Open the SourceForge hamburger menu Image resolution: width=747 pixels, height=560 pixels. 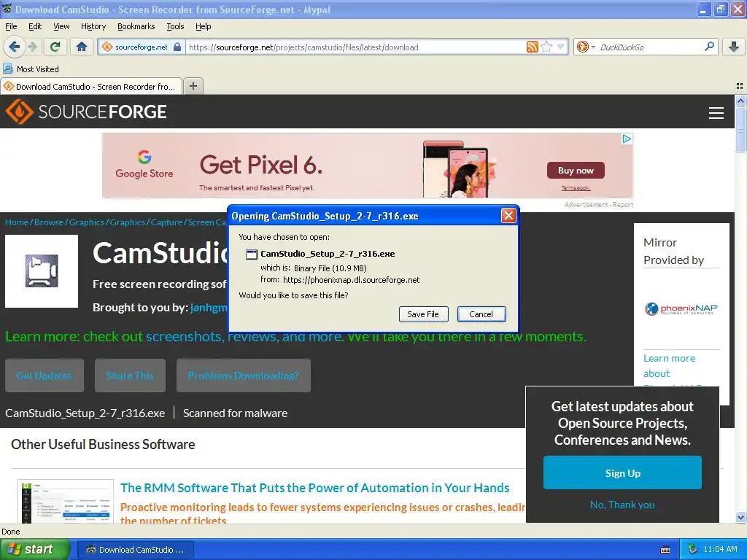click(x=716, y=112)
